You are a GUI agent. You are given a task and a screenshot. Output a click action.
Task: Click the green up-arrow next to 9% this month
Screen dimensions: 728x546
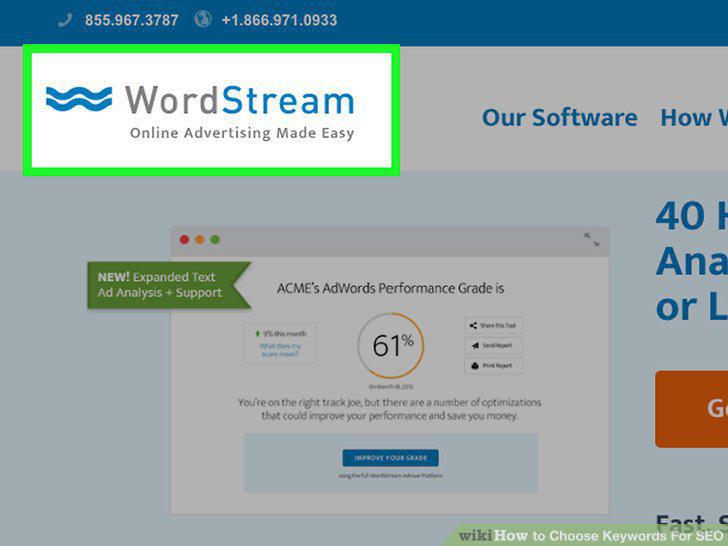[x=258, y=333]
